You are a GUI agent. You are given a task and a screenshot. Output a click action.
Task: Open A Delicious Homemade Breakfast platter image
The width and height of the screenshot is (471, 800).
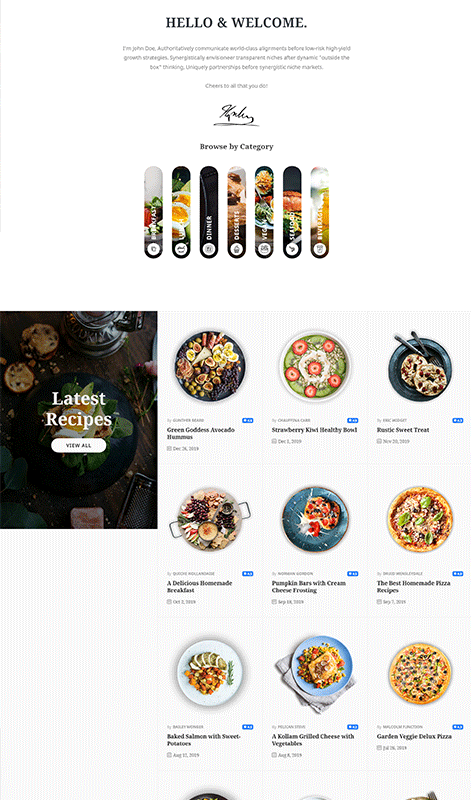pos(210,519)
